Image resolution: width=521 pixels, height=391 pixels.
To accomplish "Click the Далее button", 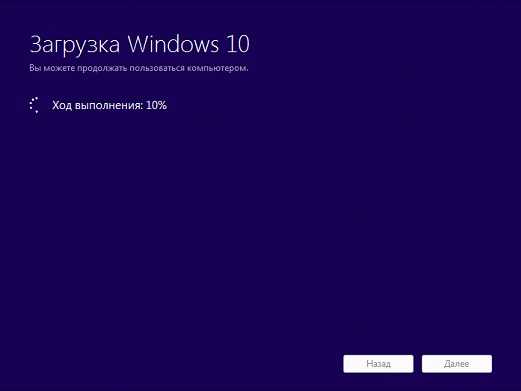I will [x=457, y=364].
